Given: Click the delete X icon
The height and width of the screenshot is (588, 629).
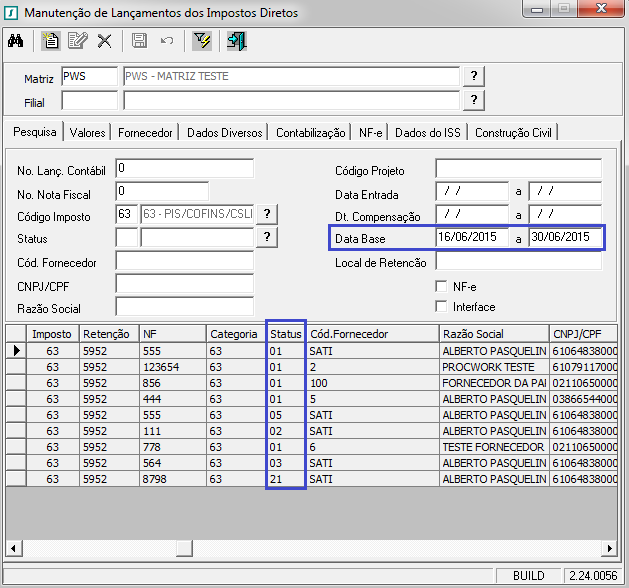Looking at the screenshot, I should pos(104,41).
